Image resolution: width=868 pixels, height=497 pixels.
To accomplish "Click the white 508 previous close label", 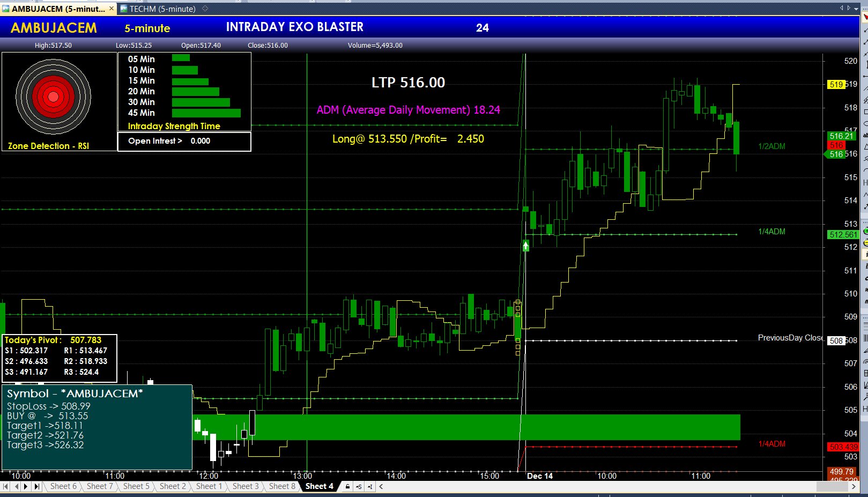I will pos(836,340).
